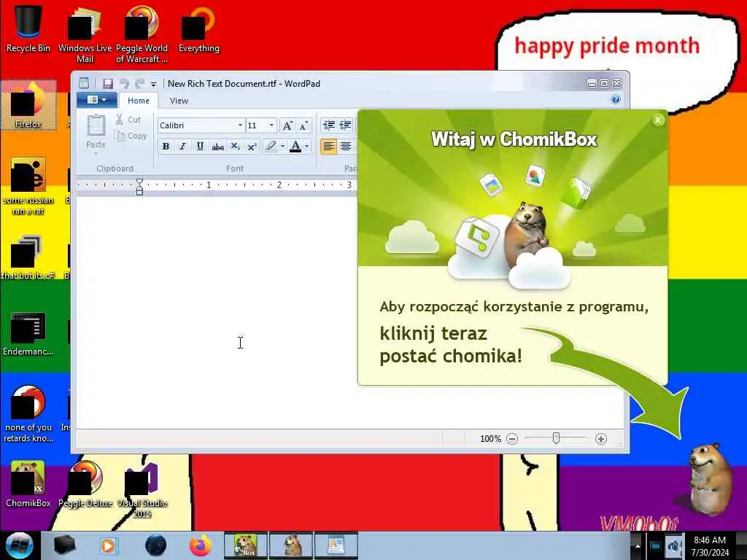Select the Endermanc... desktop icon
The height and width of the screenshot is (560, 747).
28,334
